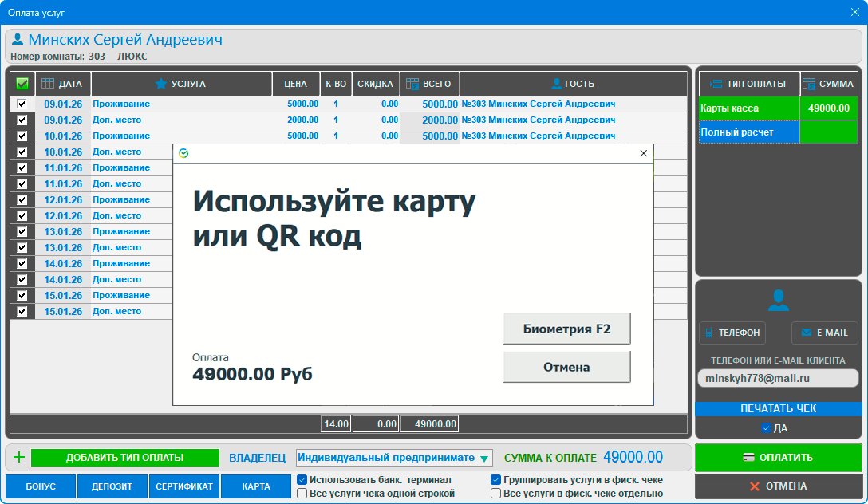Viewport: 868px width, 504px height.
Task: Click guest name in 10.01.26 Проживание row
Action: tap(538, 136)
